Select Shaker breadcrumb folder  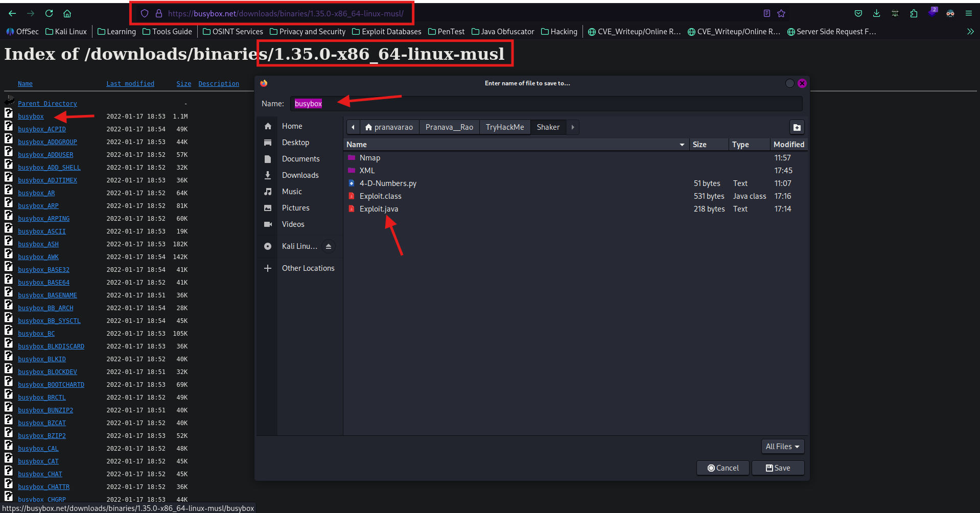pos(548,127)
